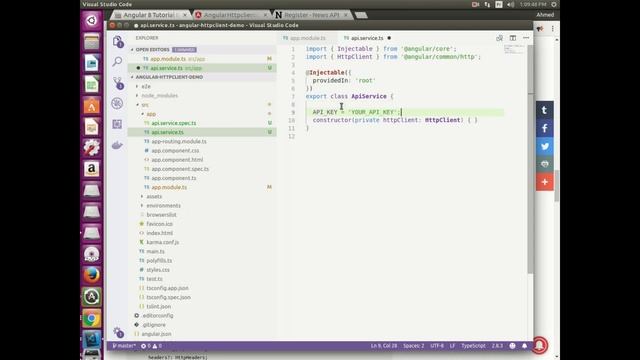Click the Twitter share button
The image size is (640, 360).
point(544,146)
